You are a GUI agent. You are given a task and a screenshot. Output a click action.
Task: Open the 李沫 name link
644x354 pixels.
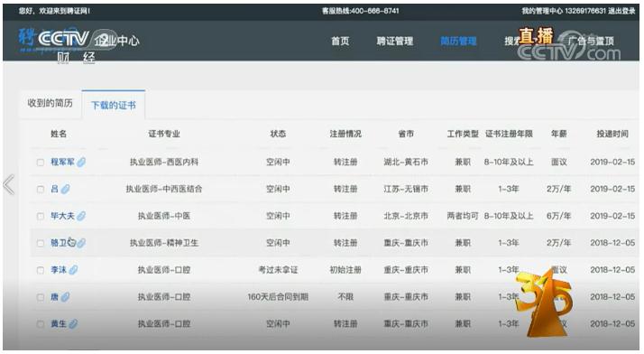[59, 270]
